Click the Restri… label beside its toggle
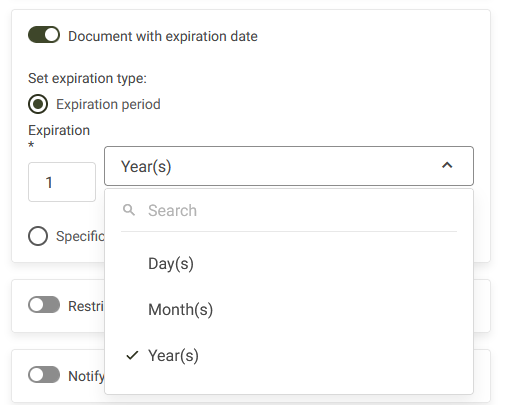 tap(86, 306)
